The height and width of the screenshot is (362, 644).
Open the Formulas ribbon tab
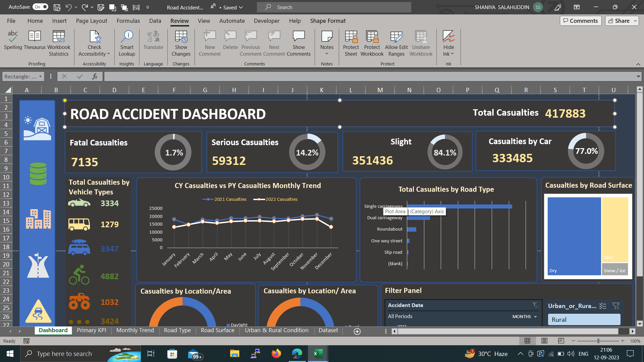click(x=128, y=21)
